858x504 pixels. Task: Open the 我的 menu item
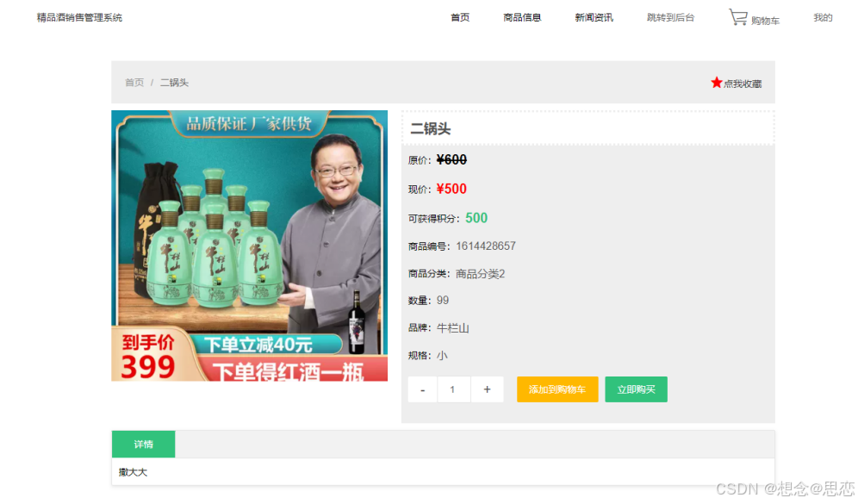pyautogui.click(x=823, y=17)
